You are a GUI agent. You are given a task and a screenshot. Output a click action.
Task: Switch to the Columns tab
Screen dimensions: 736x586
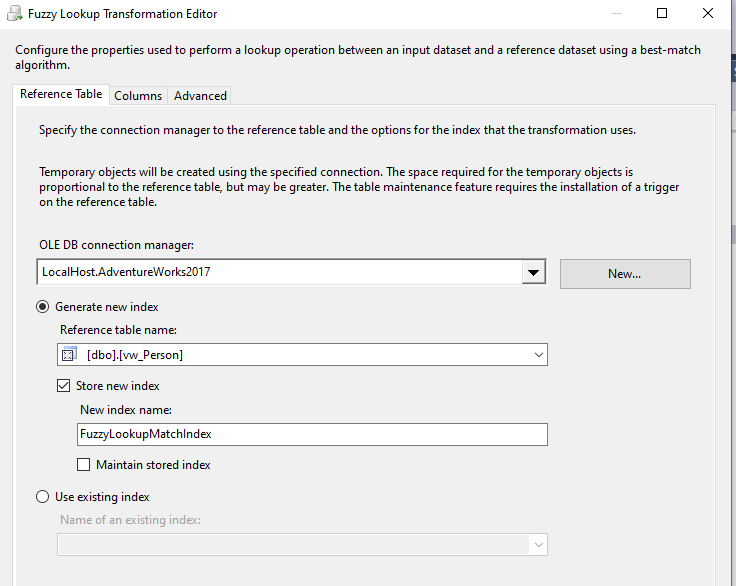point(138,96)
